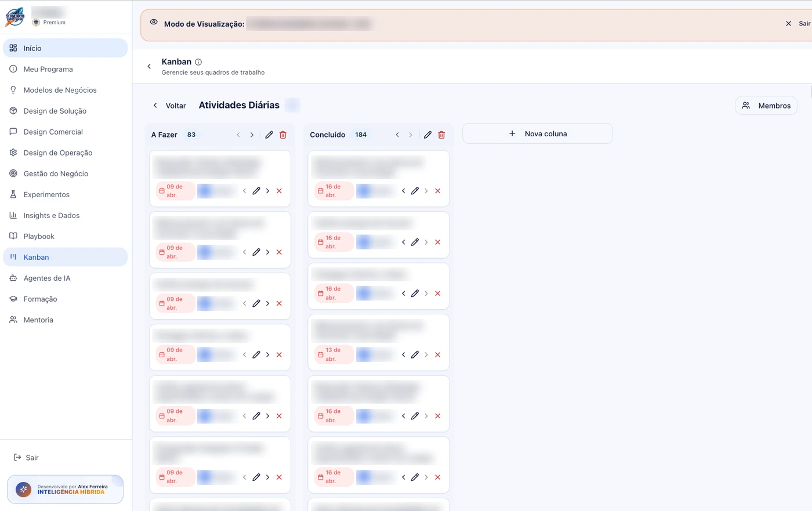
Task: Open Gestão do Negócio page
Action: point(65,173)
